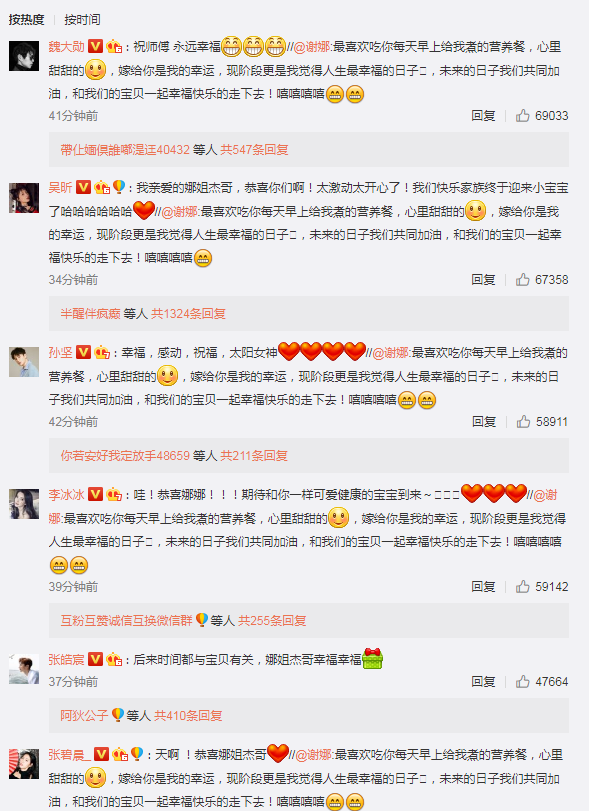This screenshot has width=589, height=811.
Task: Open 共211条回复 under 孙坚's comment
Action: point(254,456)
